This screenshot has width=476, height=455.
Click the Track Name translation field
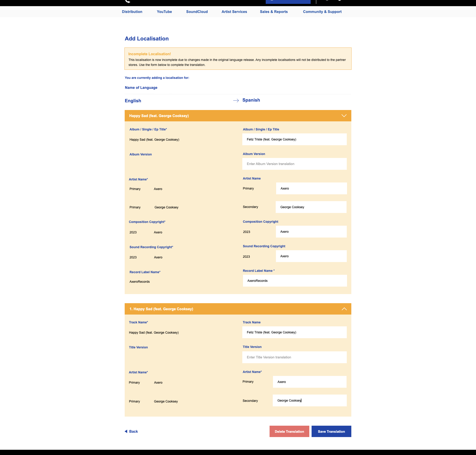(294, 332)
